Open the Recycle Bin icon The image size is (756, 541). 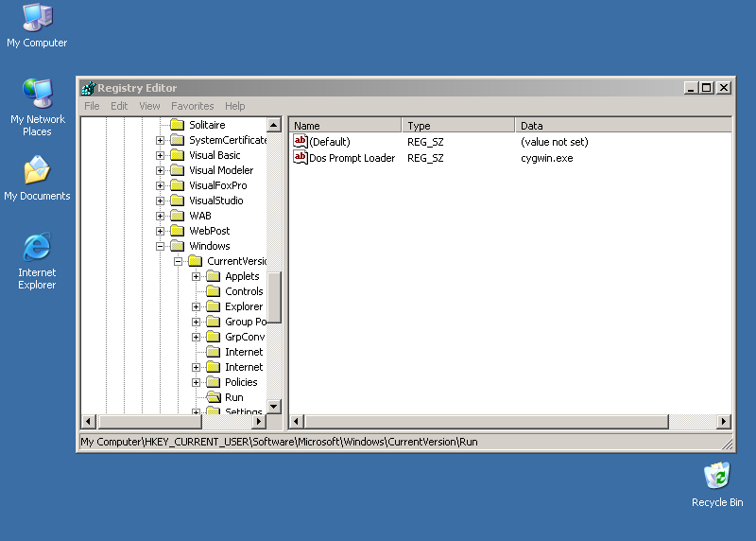[x=717, y=476]
